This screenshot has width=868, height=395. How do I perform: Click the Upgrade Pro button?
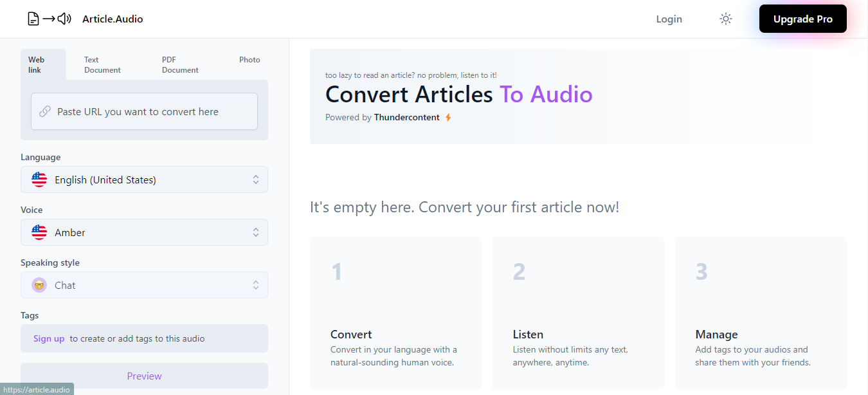click(x=803, y=19)
